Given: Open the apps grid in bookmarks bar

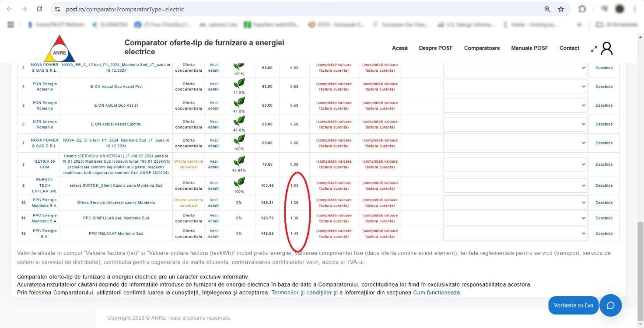Looking at the screenshot, I should tap(11, 24).
